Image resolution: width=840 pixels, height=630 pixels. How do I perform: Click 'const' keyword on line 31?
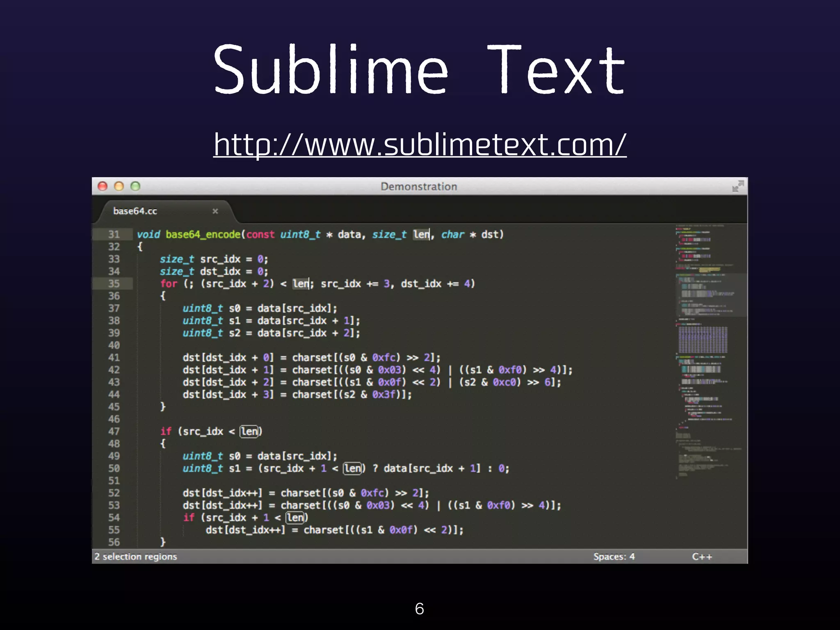coord(260,234)
